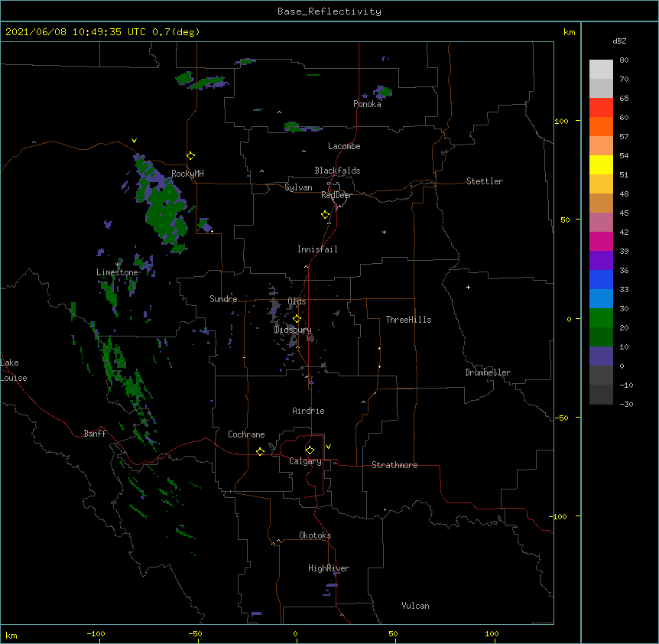
Task: Click the Innisfail label
Action: click(x=317, y=249)
